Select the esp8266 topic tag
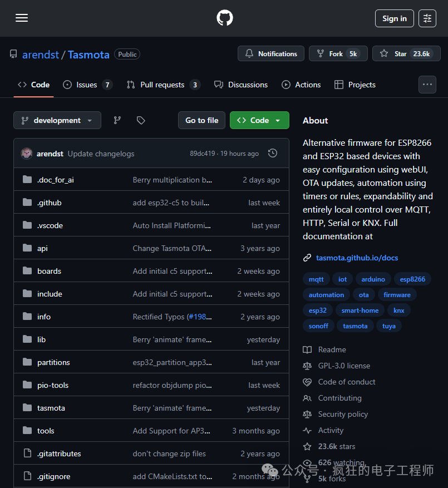The height and width of the screenshot is (488, 448). click(412, 279)
